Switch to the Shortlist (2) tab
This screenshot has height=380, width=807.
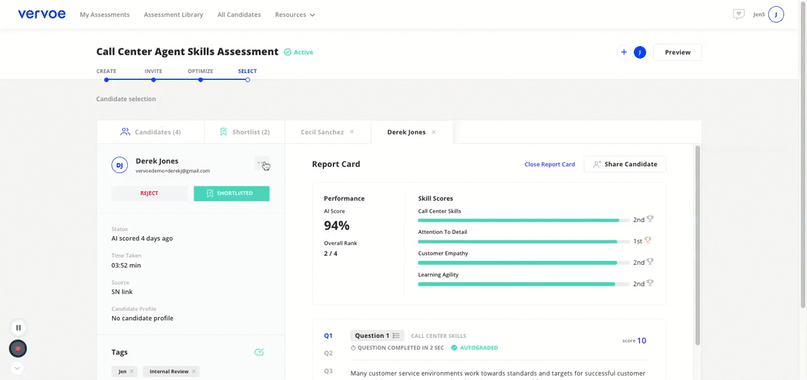click(x=244, y=132)
